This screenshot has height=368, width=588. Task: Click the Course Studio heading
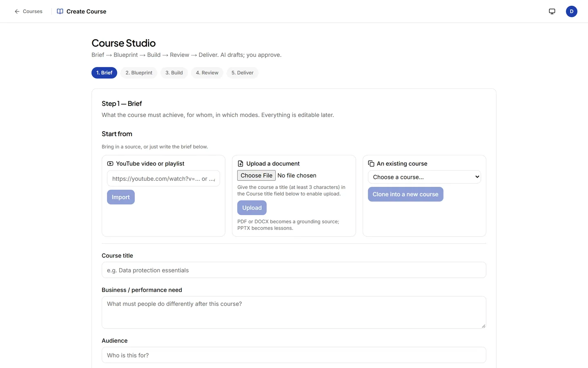pyautogui.click(x=124, y=43)
